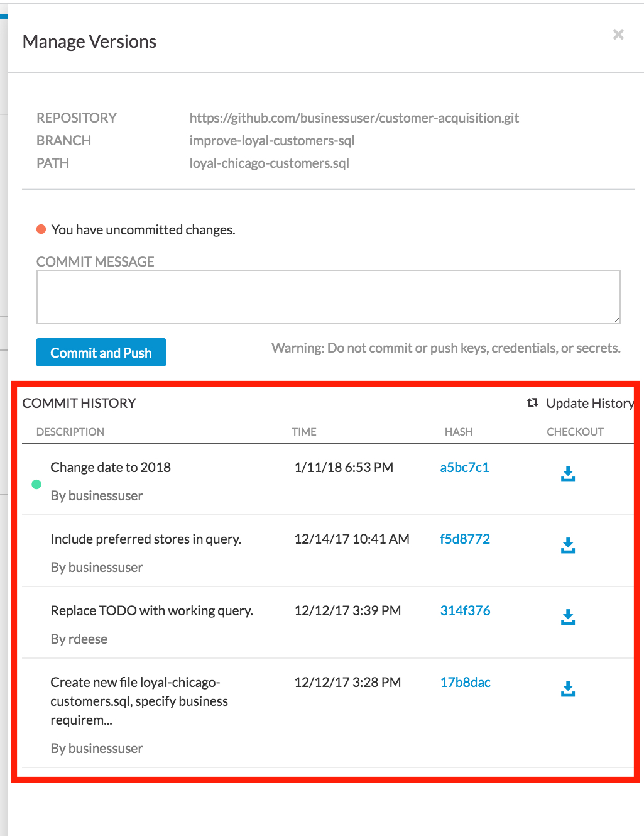This screenshot has height=836, width=644.
Task: Select 'Include preferred stores in query.' commit
Action: (146, 539)
